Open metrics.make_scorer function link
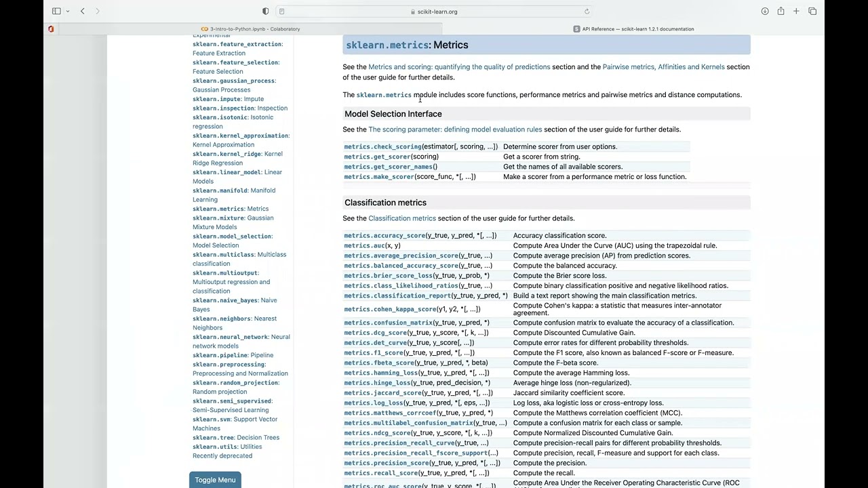This screenshot has height=488, width=868. click(379, 176)
